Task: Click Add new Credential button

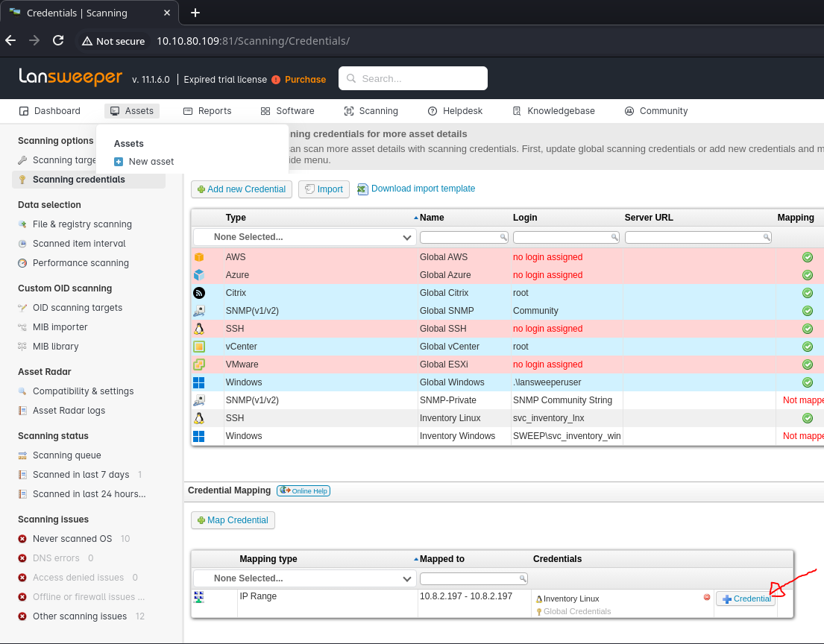Action: tap(242, 189)
